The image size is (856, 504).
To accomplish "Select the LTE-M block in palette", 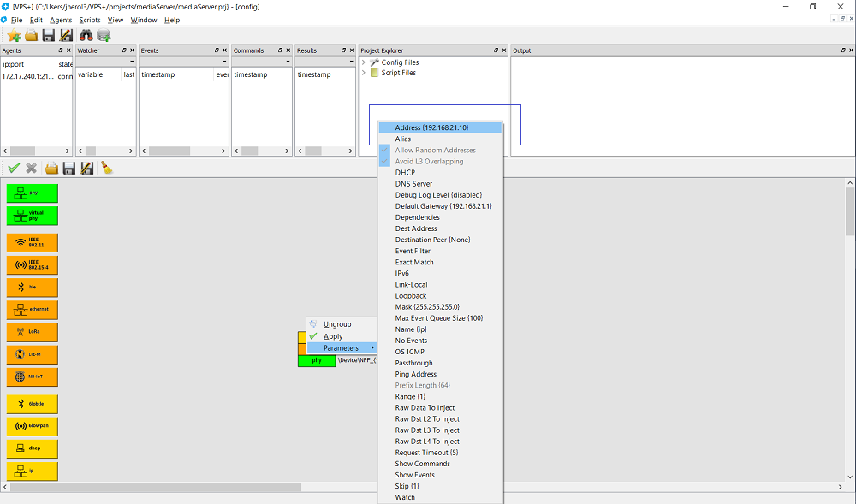I will pyautogui.click(x=33, y=353).
